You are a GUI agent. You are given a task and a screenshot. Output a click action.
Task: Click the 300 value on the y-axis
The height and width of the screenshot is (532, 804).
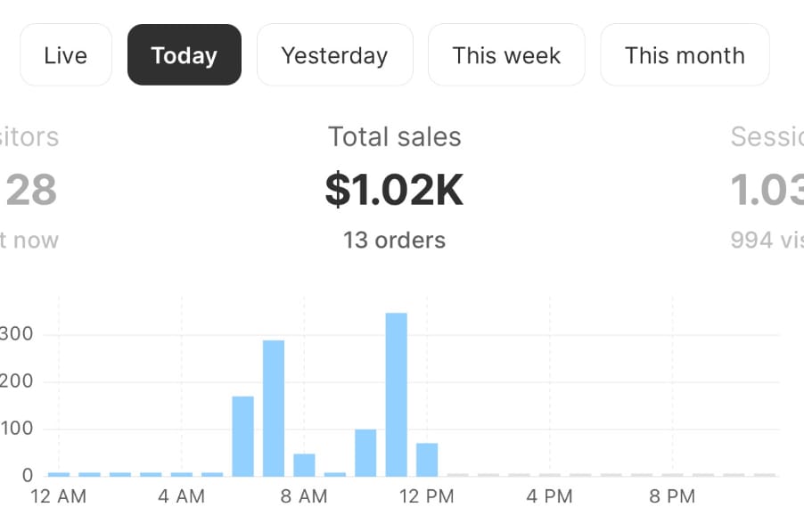click(19, 335)
